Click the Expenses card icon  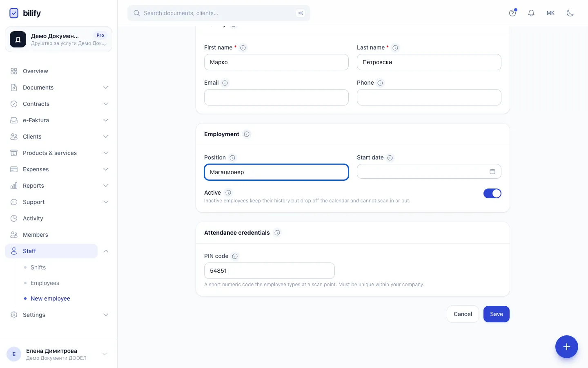click(x=14, y=169)
